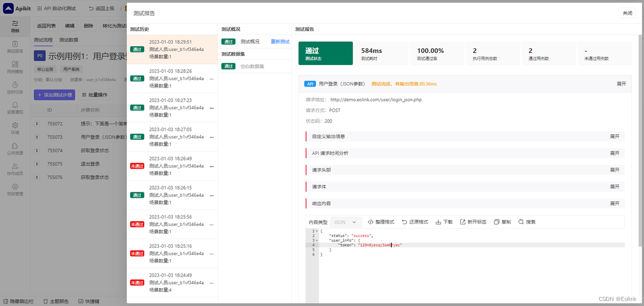Open 定时任务 in the left sidebar
The image size is (644, 306).
[15, 88]
